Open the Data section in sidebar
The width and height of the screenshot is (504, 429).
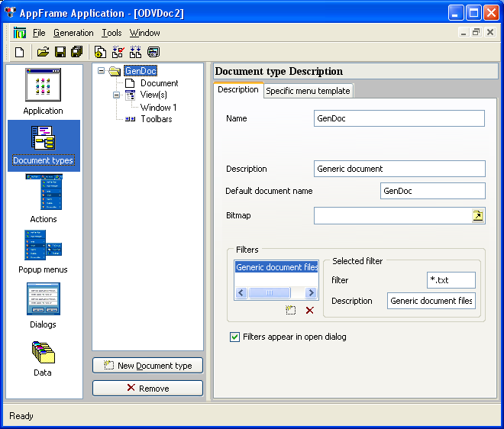[x=43, y=357]
